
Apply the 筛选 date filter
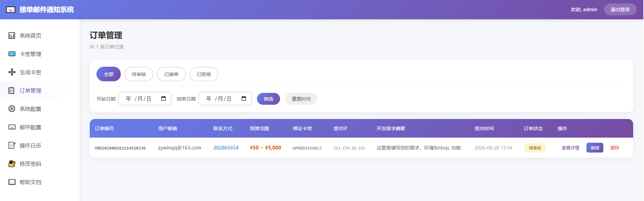(x=269, y=99)
